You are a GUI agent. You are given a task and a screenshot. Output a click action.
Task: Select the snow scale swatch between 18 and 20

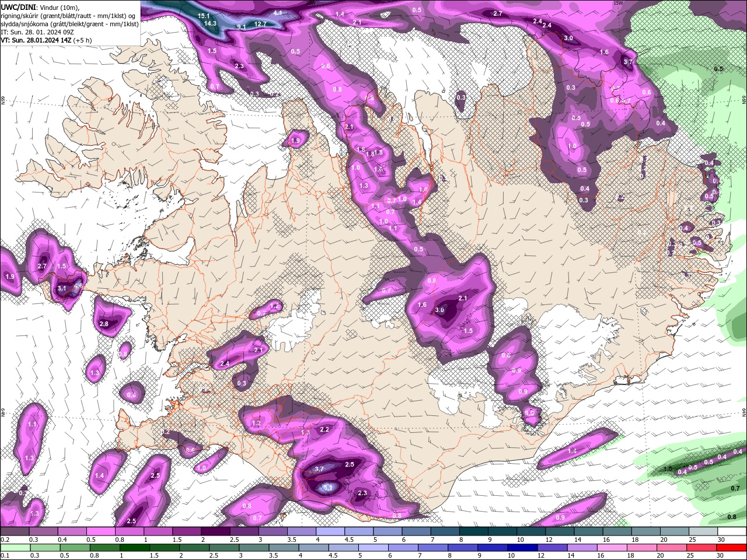click(x=647, y=531)
